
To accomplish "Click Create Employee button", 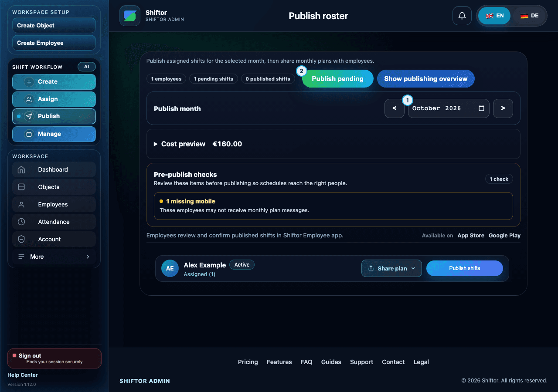I will tap(54, 43).
